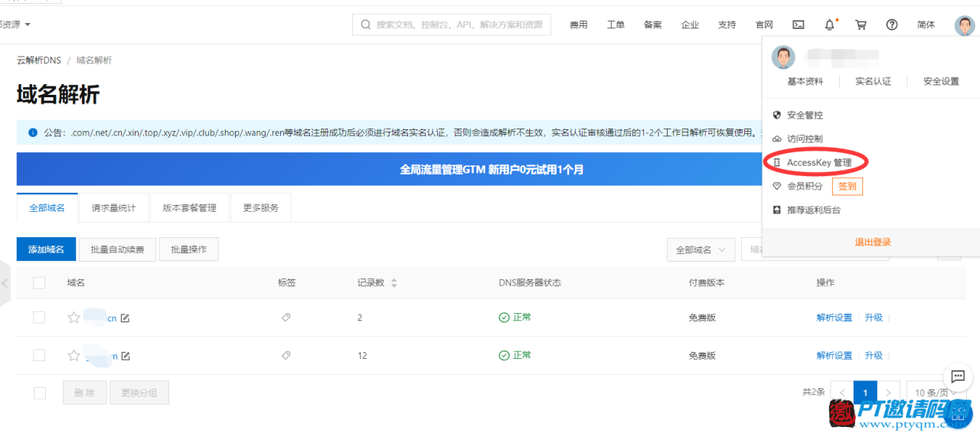Screen dimensions: 980x440
Task: Click the notification bell icon
Action: [x=829, y=24]
